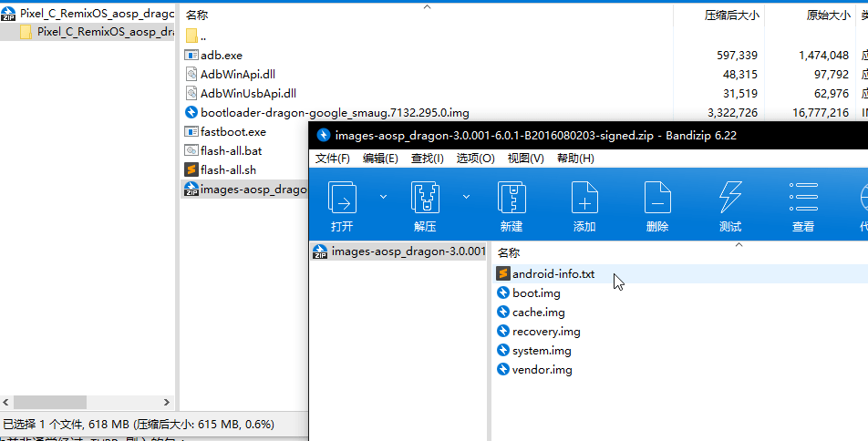This screenshot has width=868, height=441.
Task: Click original size 62,976 of AdbWinUsbApi.dll
Action: (831, 93)
